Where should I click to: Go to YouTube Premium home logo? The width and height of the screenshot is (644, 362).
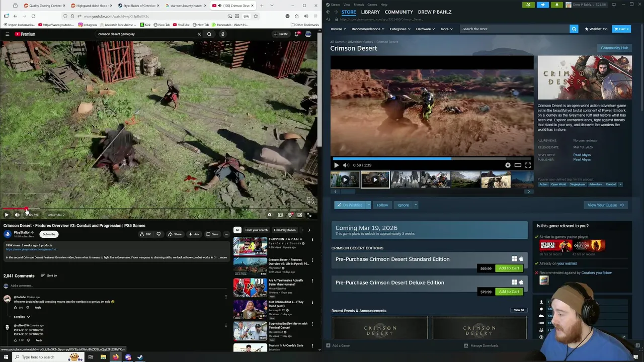25,34
